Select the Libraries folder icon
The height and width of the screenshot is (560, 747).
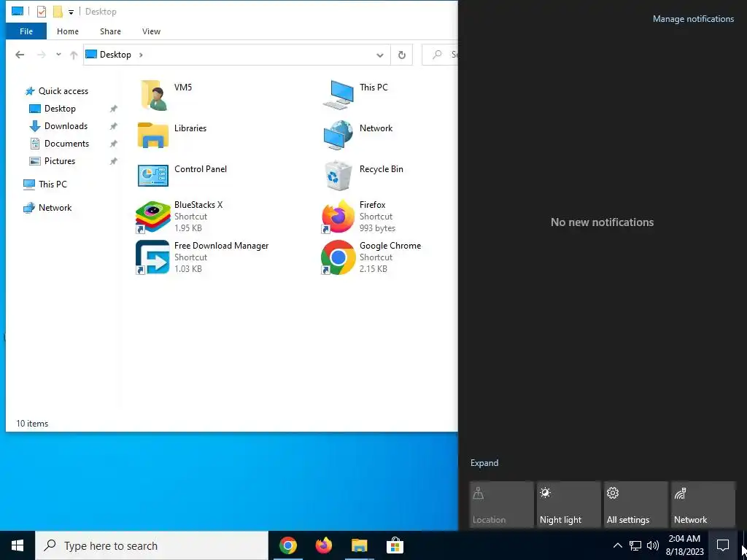coord(153,135)
